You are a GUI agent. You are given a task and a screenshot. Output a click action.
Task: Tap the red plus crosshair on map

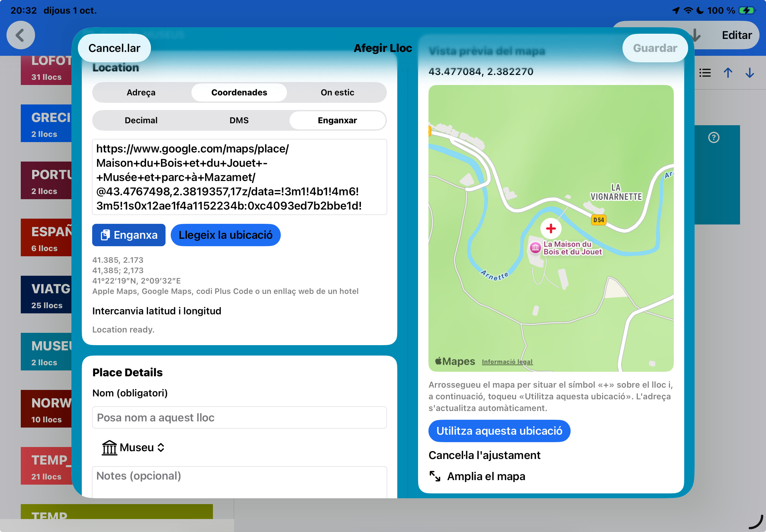point(551,228)
